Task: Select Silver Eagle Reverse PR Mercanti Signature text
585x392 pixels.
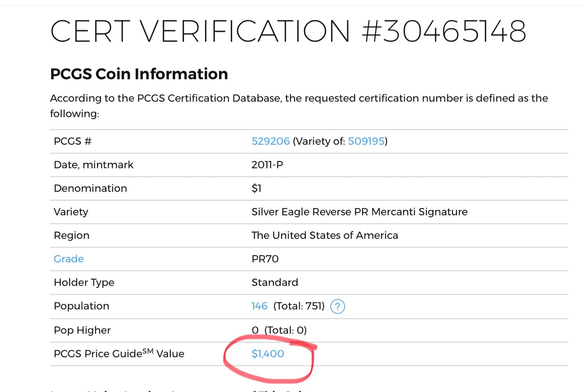Action: click(359, 212)
